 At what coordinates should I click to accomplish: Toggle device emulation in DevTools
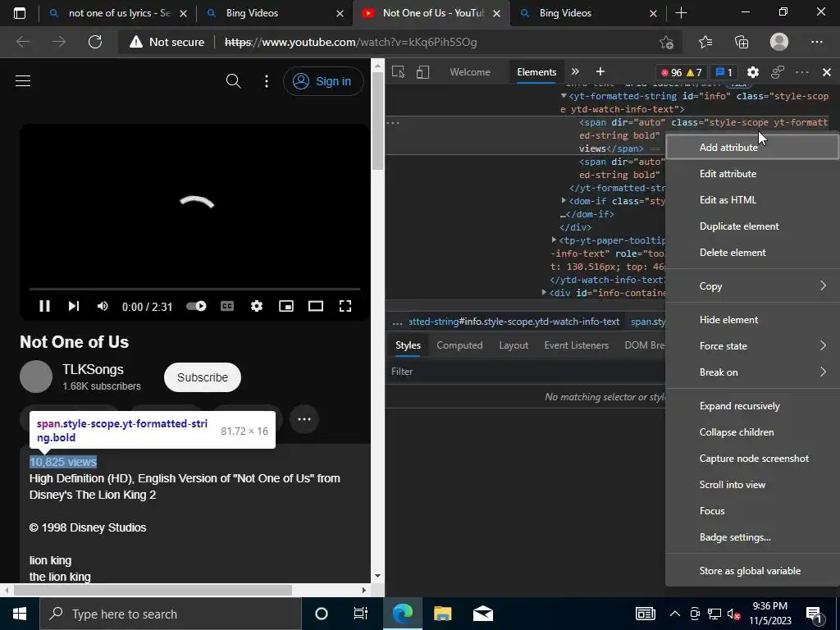[x=422, y=72]
